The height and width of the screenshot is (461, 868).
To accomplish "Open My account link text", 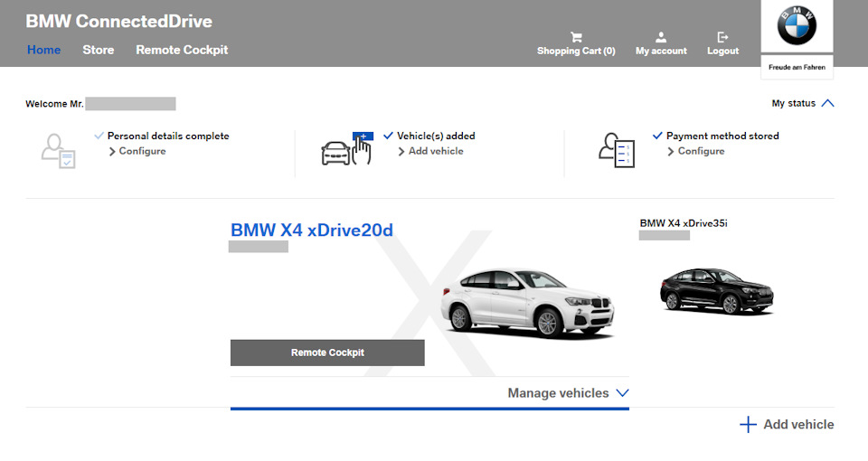I will click(661, 51).
